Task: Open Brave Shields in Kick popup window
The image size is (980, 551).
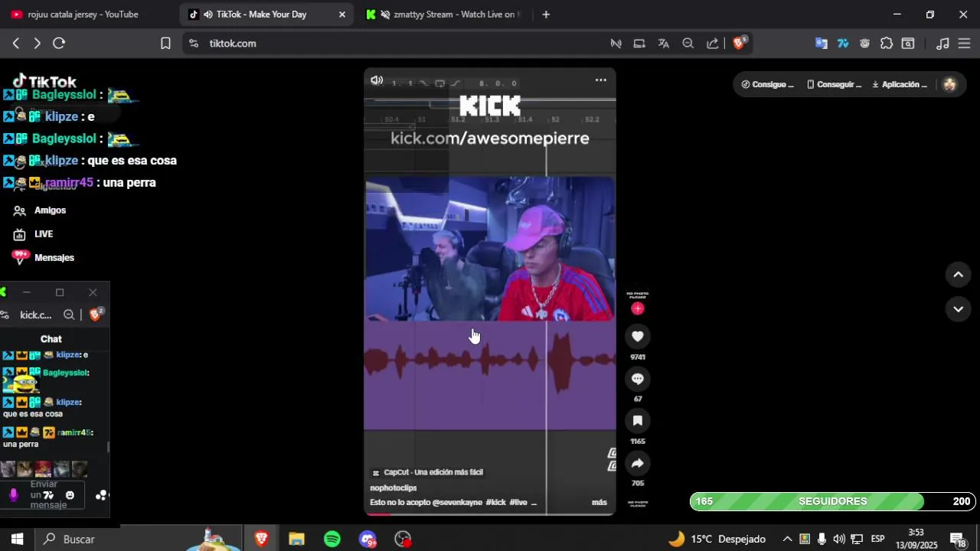Action: pyautogui.click(x=96, y=315)
